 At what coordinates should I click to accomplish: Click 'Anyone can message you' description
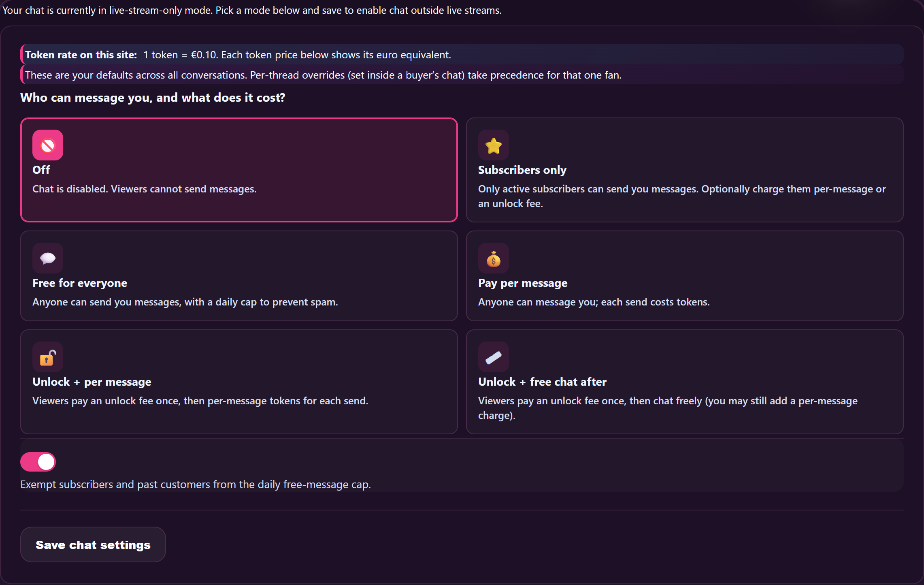(x=594, y=302)
